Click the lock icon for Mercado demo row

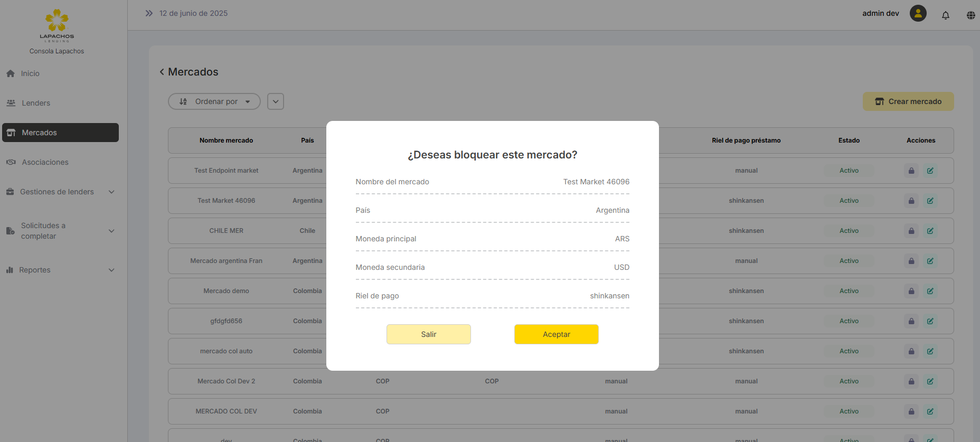pos(911,291)
